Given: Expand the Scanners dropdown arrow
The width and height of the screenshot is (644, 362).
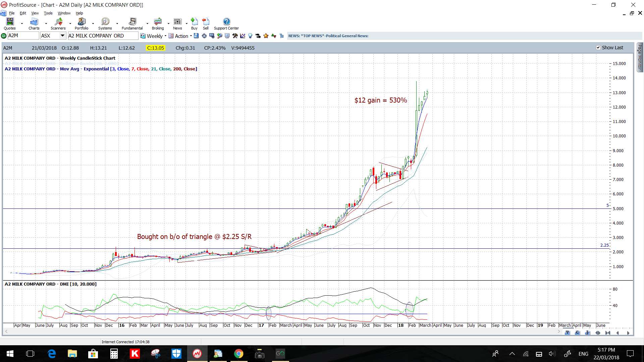Looking at the screenshot, I should click(70, 24).
